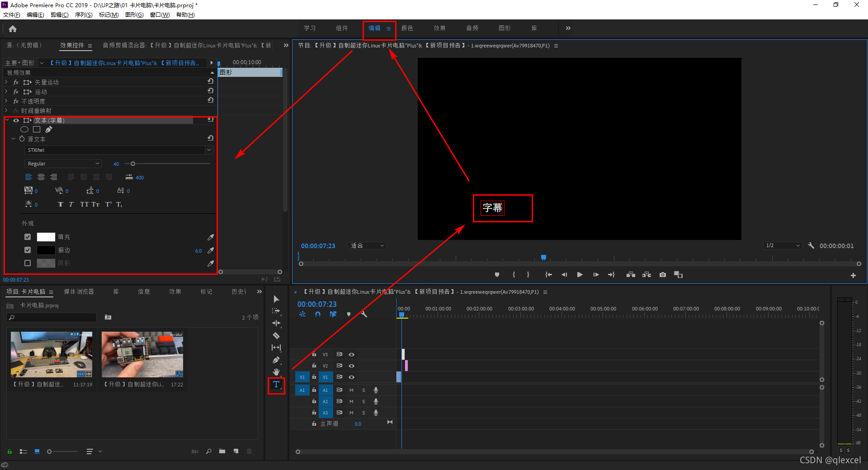This screenshot has height=470, width=868.
Task: Select the Selection arrow tool
Action: (276, 299)
